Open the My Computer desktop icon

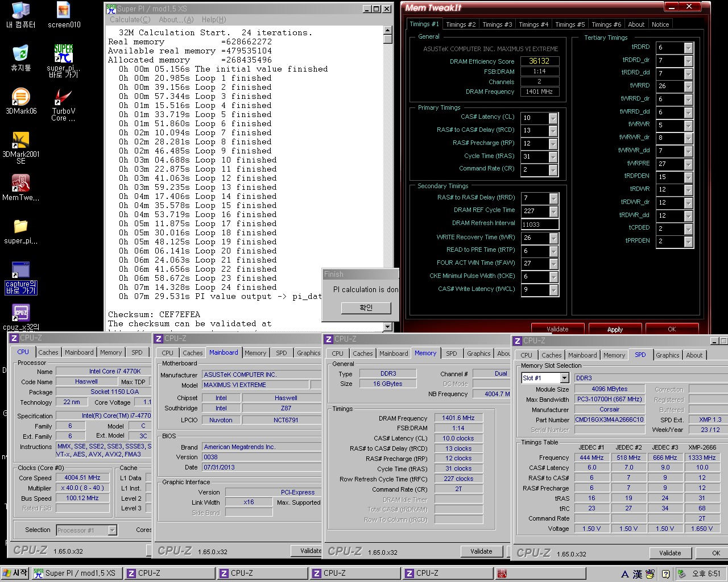[x=20, y=15]
